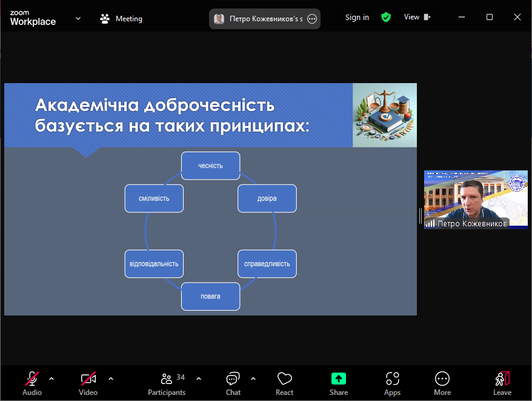Image resolution: width=532 pixels, height=401 pixels.
Task: Open the React emoji menu
Action: (284, 383)
